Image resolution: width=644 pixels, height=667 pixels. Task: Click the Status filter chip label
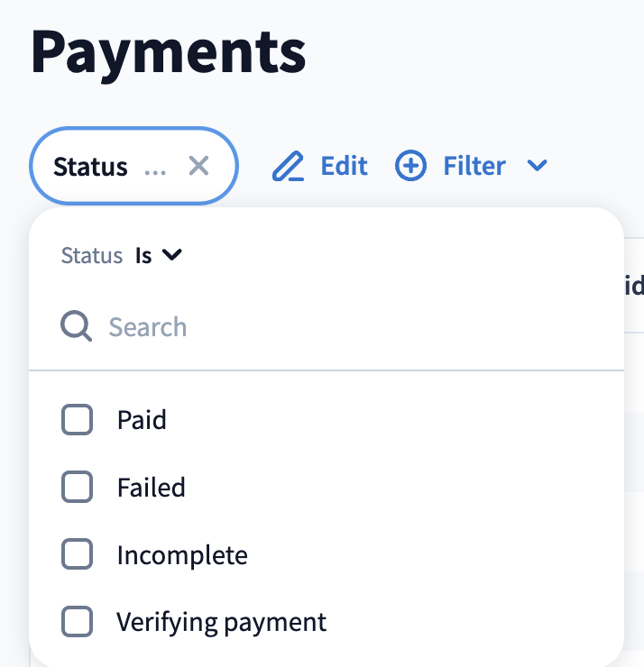(x=90, y=167)
